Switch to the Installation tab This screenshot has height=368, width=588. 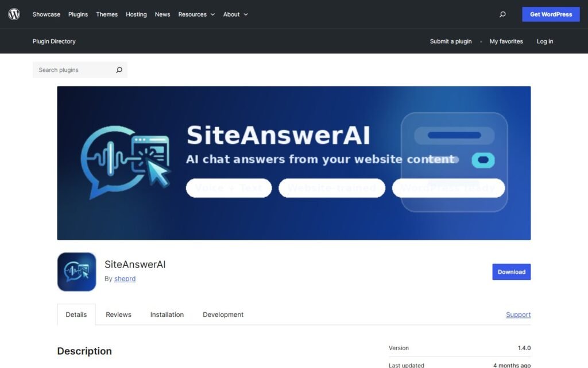coord(167,315)
